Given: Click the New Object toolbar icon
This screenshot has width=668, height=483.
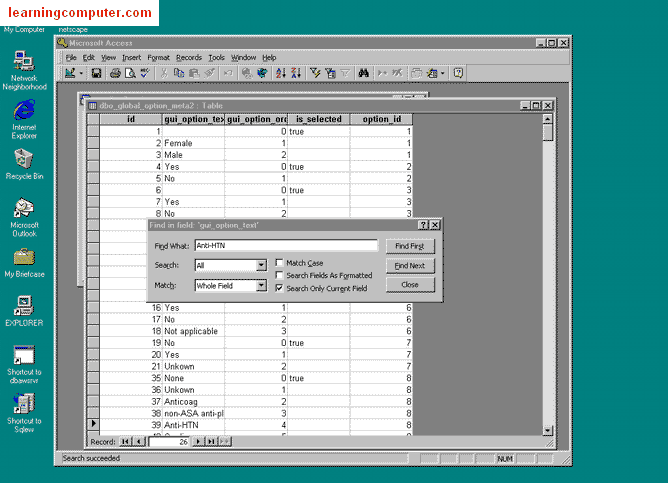Looking at the screenshot, I should click(432, 73).
